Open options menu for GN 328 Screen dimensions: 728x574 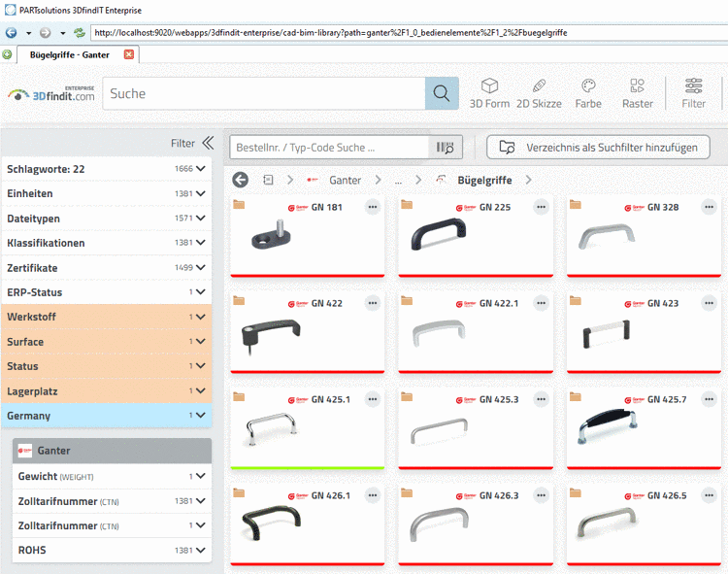709,207
